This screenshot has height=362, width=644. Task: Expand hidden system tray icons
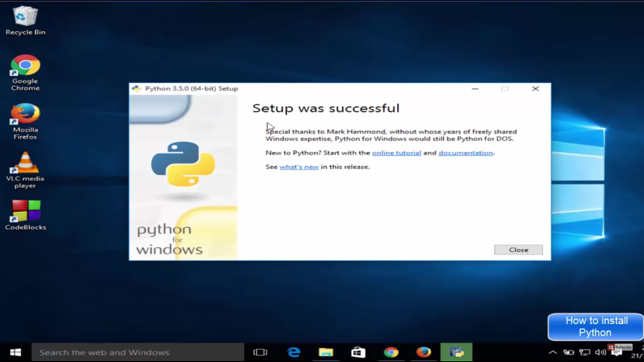point(553,353)
